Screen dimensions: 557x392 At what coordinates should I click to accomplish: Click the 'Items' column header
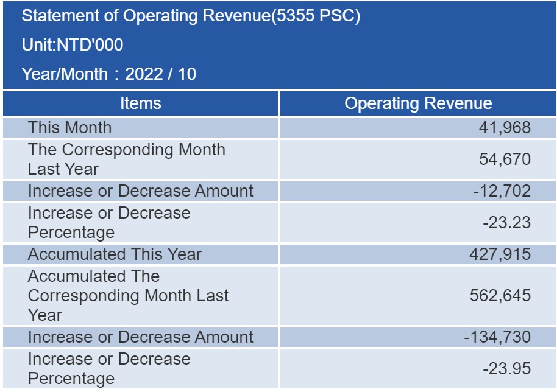(x=140, y=103)
